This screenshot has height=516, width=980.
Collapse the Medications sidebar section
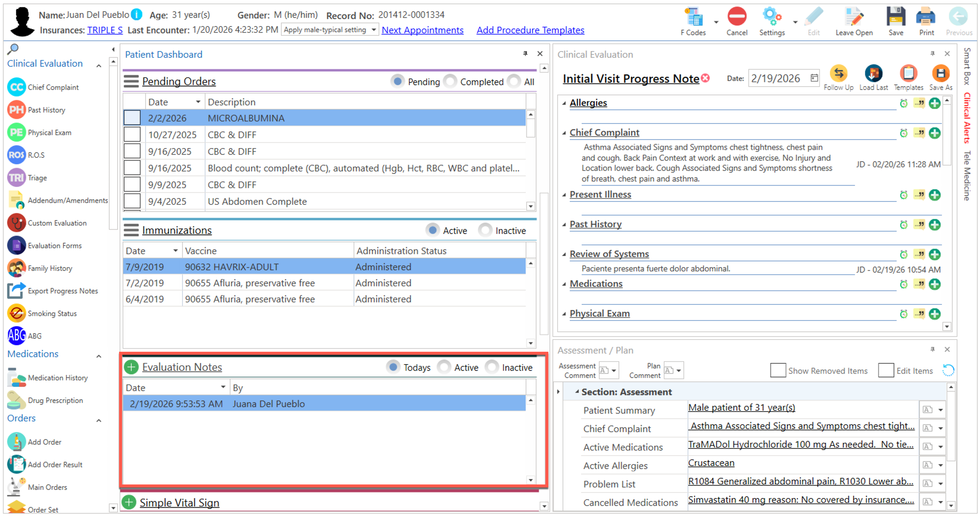pos(99,356)
